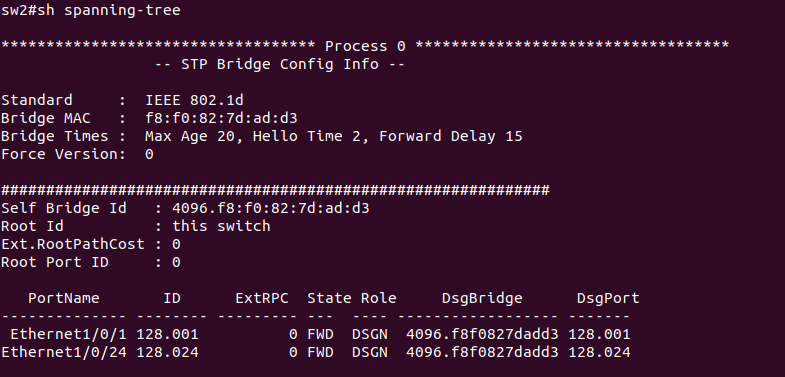Click the DsgPort column header
Viewport: 785px width, 377px height.
[x=608, y=298]
